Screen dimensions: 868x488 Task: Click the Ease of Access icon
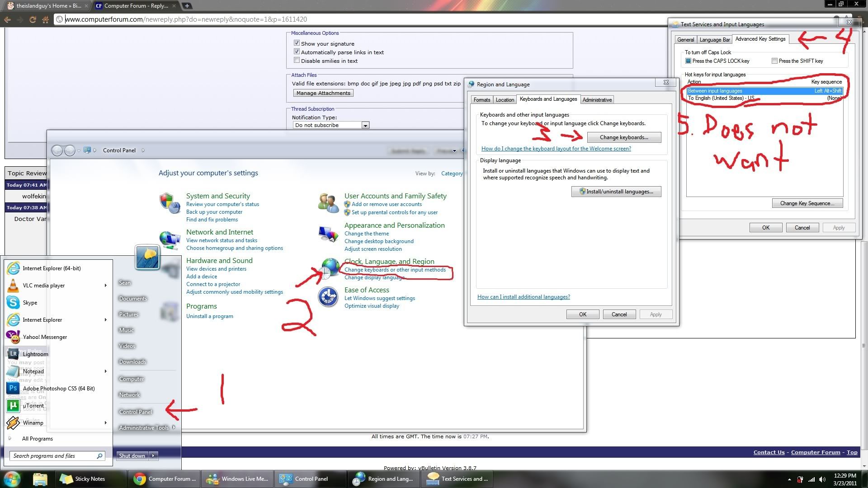[328, 297]
